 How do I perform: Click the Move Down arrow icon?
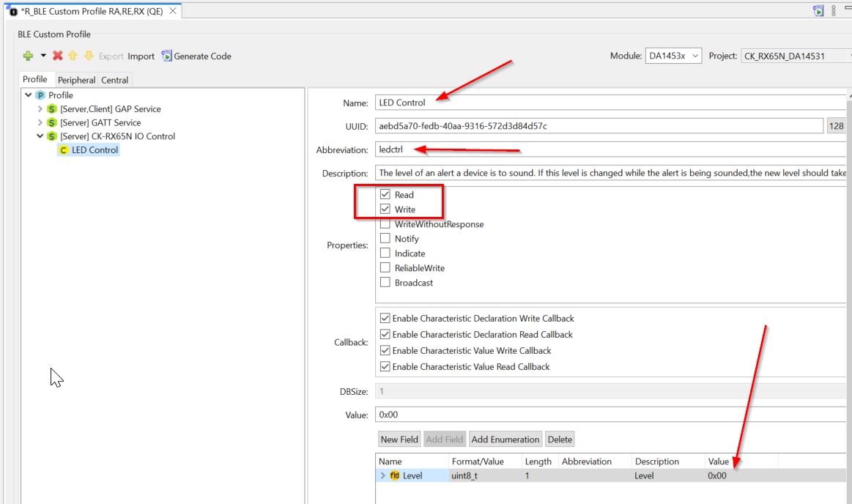point(89,56)
